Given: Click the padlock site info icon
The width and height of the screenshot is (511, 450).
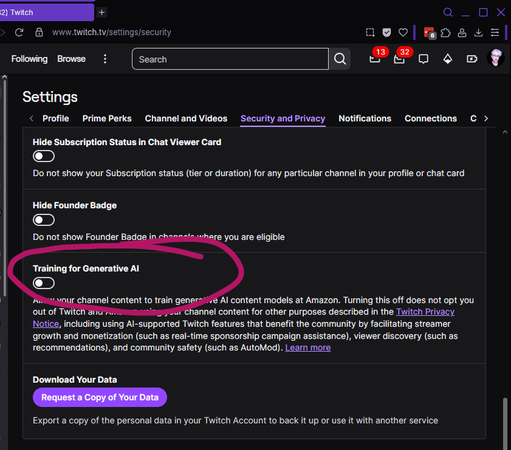Looking at the screenshot, I should tap(39, 32).
